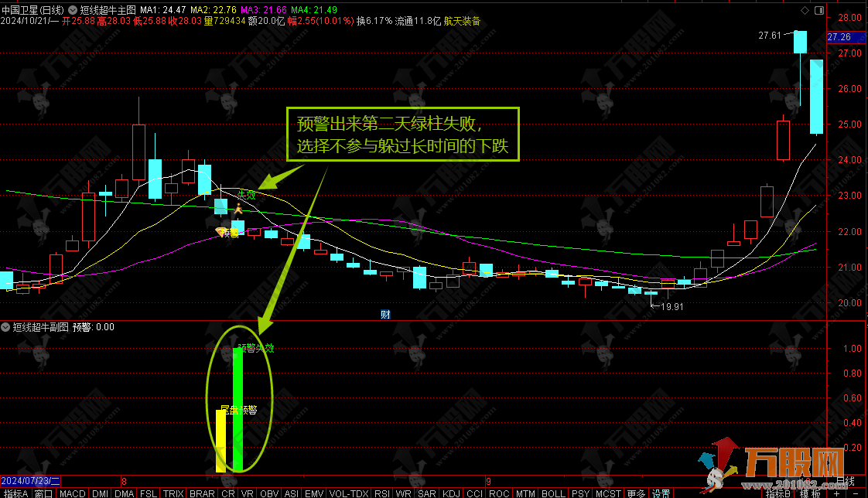
Task: Click the diamond icon at top right
Action: coord(805,10)
